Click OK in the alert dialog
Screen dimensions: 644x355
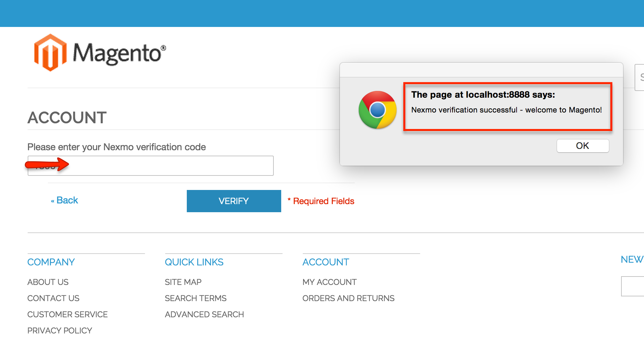click(583, 146)
